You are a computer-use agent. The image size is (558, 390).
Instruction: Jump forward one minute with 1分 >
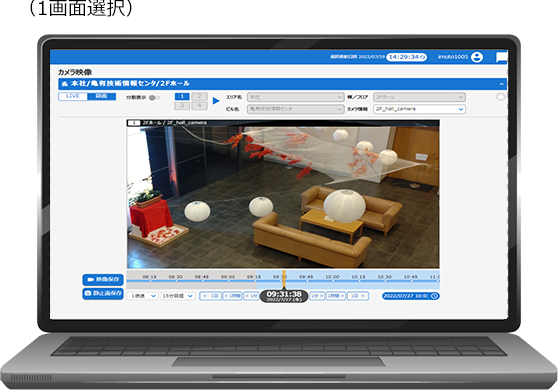tap(317, 296)
